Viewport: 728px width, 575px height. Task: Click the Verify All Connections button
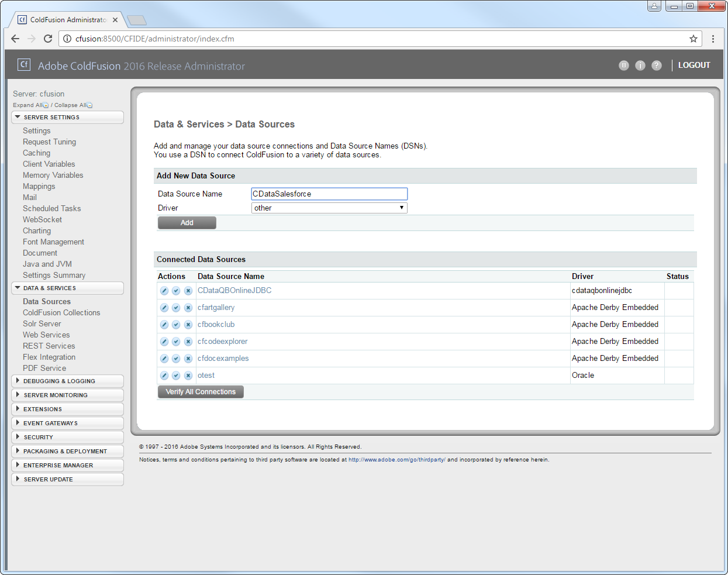pyautogui.click(x=201, y=392)
